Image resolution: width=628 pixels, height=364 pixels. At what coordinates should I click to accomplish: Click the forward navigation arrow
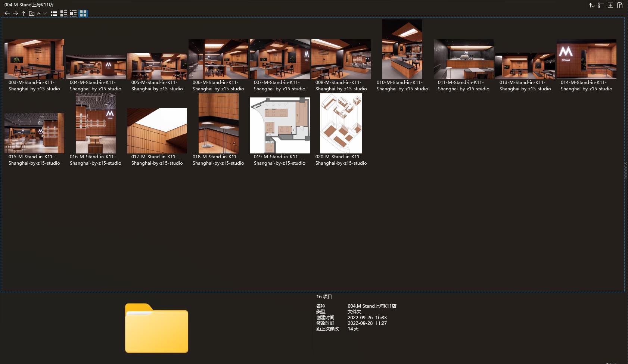15,13
